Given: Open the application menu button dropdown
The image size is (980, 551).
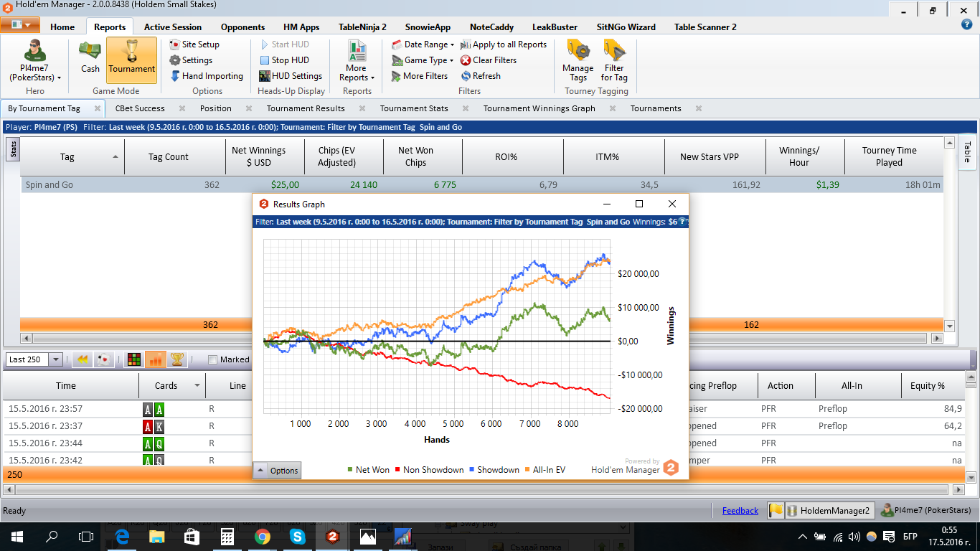Looking at the screenshot, I should click(x=20, y=25).
